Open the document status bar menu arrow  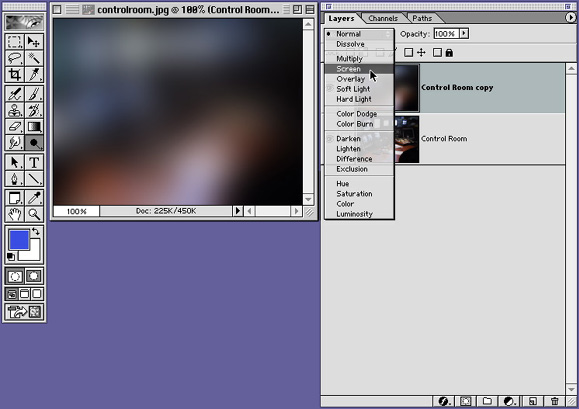237,211
